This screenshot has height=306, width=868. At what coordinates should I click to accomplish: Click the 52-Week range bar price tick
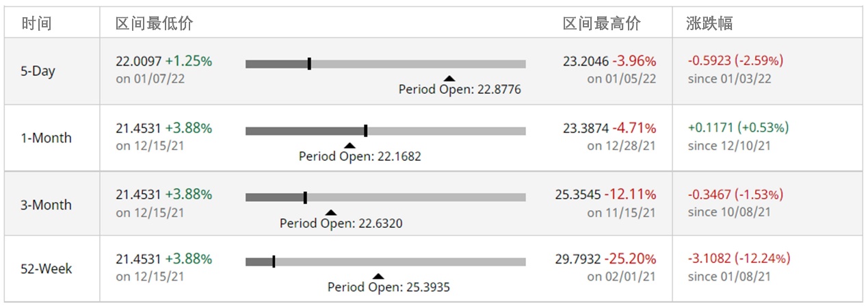[274, 262]
